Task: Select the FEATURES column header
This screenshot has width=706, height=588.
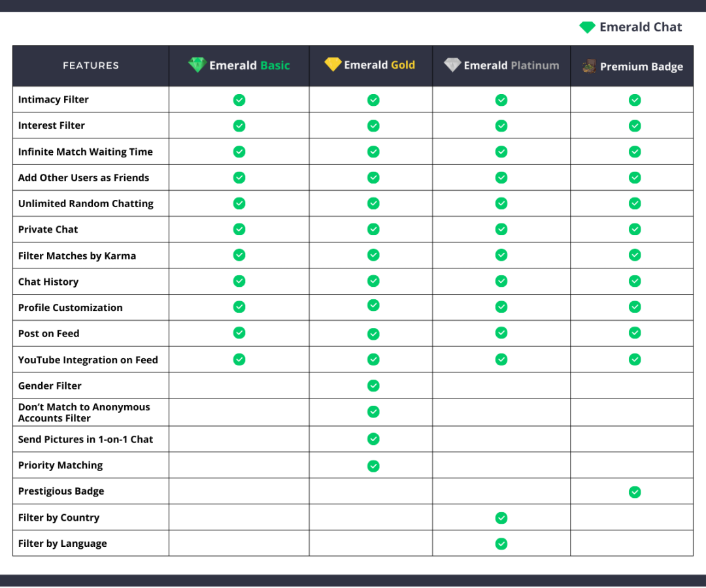Action: point(91,65)
